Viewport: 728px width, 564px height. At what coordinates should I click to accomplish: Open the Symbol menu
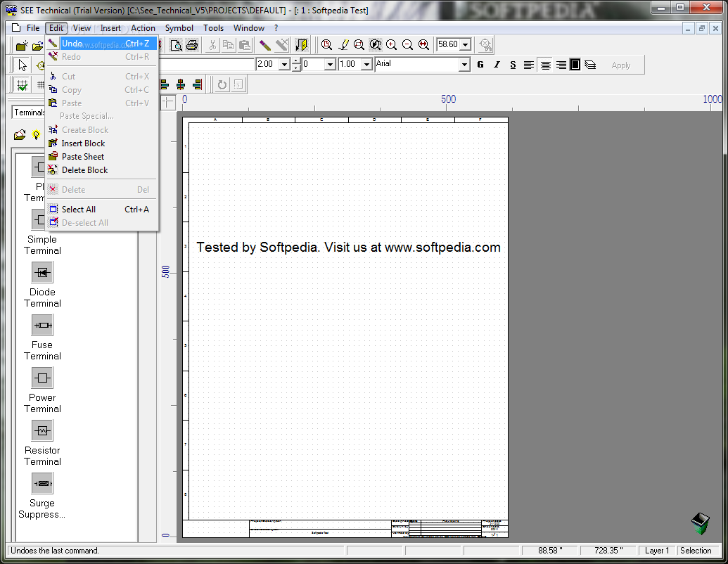[179, 28]
